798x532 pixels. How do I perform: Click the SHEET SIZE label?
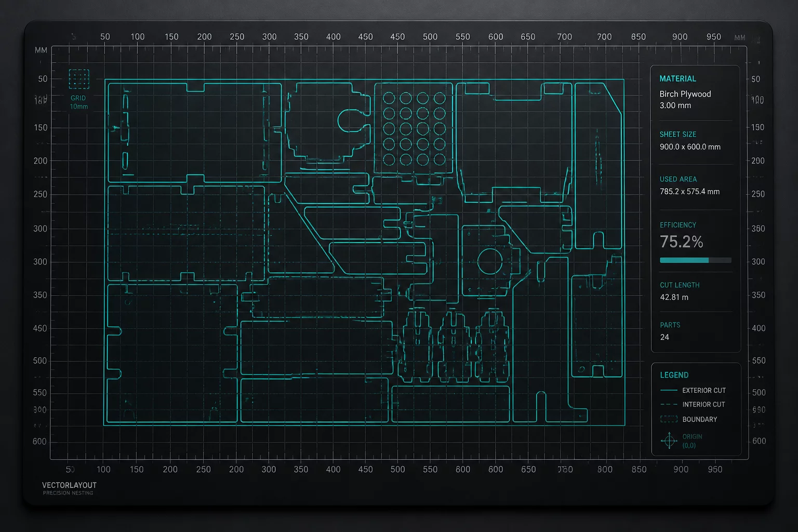(x=678, y=134)
